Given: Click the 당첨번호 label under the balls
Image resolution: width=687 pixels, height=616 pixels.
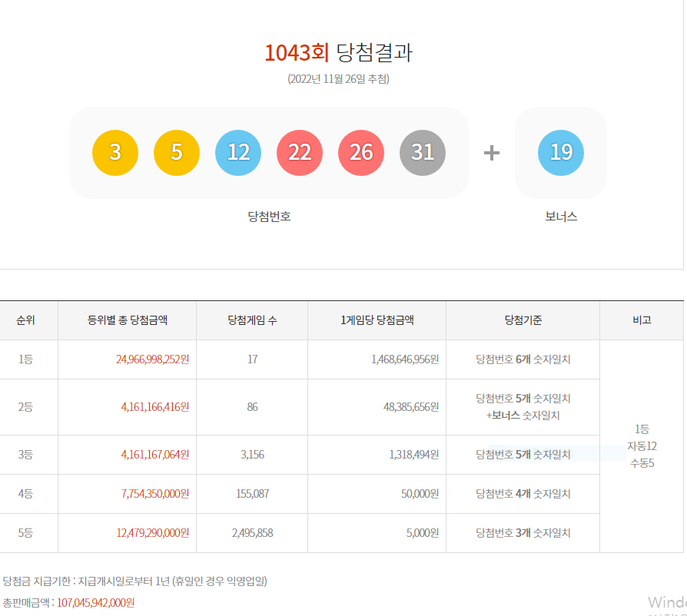Looking at the screenshot, I should (269, 217).
